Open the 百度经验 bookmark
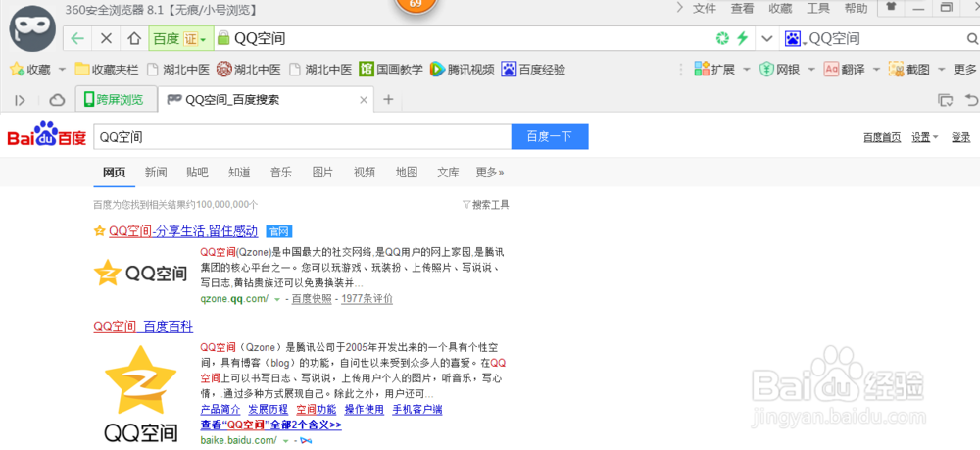The width and height of the screenshot is (980, 450). tap(534, 69)
